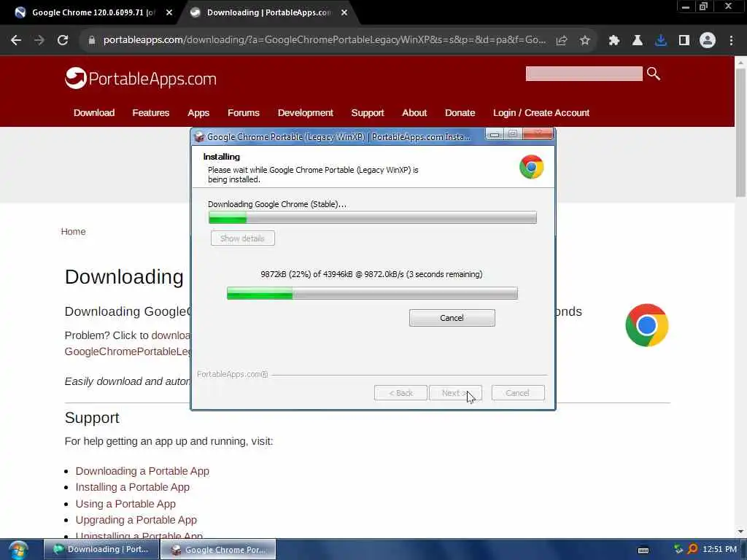This screenshot has width=747, height=560.
Task: Open the Development menu item
Action: (x=306, y=113)
